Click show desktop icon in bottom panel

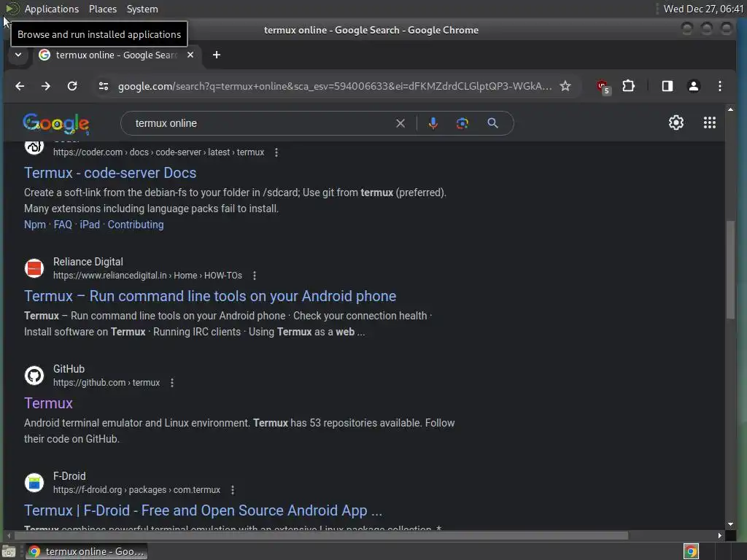click(x=9, y=551)
